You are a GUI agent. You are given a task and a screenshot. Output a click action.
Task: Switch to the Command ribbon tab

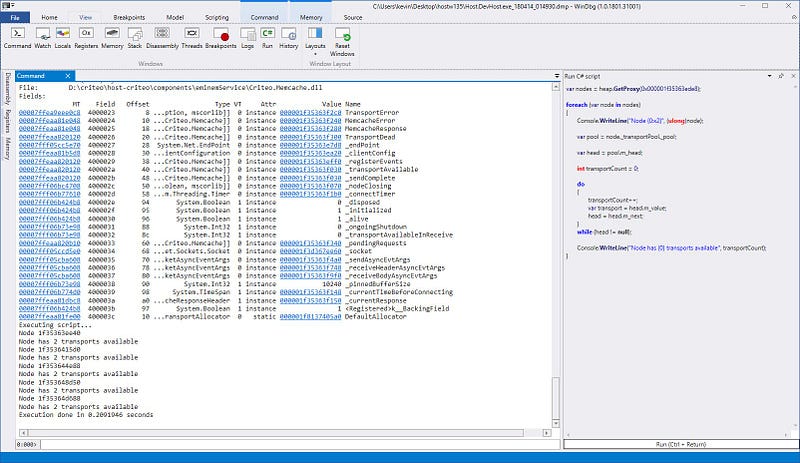tap(264, 17)
